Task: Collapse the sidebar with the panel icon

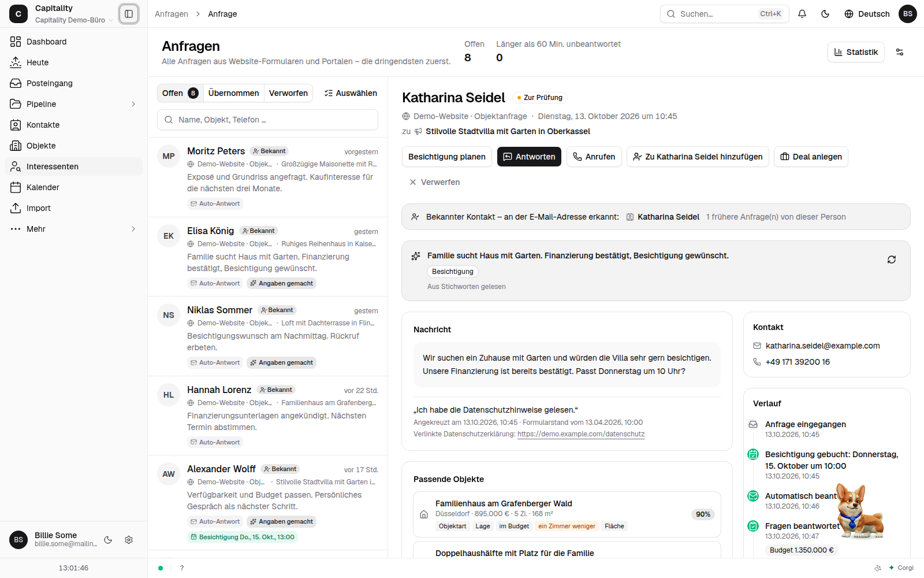Action: point(129,14)
